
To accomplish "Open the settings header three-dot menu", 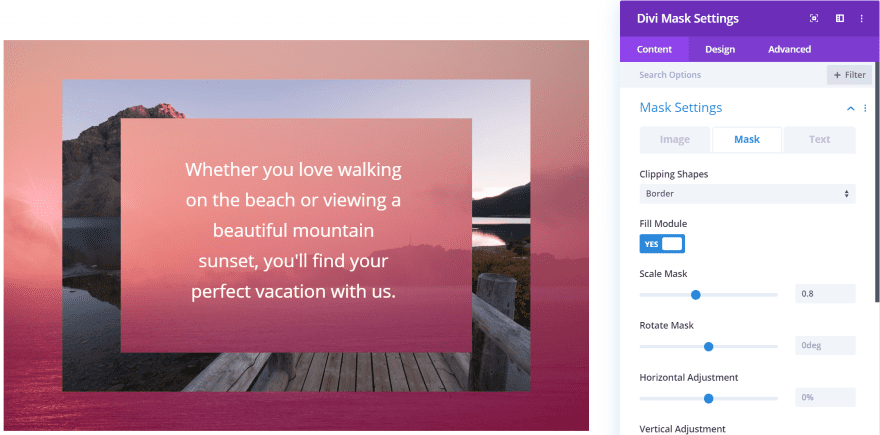I will pyautogui.click(x=861, y=19).
